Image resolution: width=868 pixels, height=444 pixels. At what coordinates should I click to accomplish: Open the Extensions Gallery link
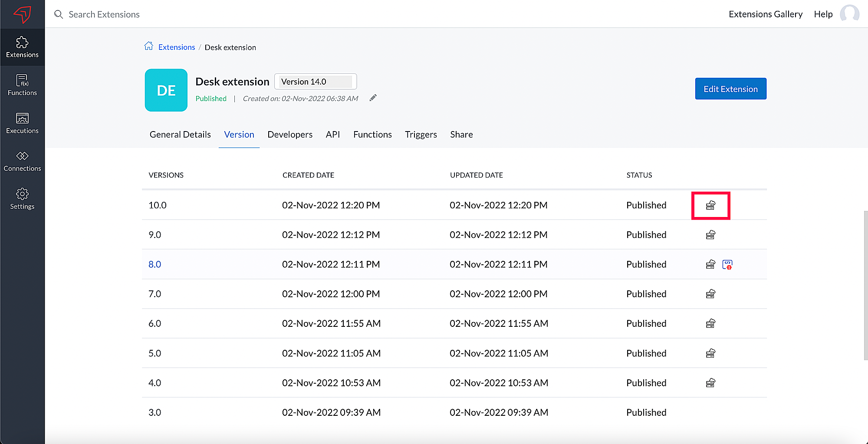pos(765,14)
